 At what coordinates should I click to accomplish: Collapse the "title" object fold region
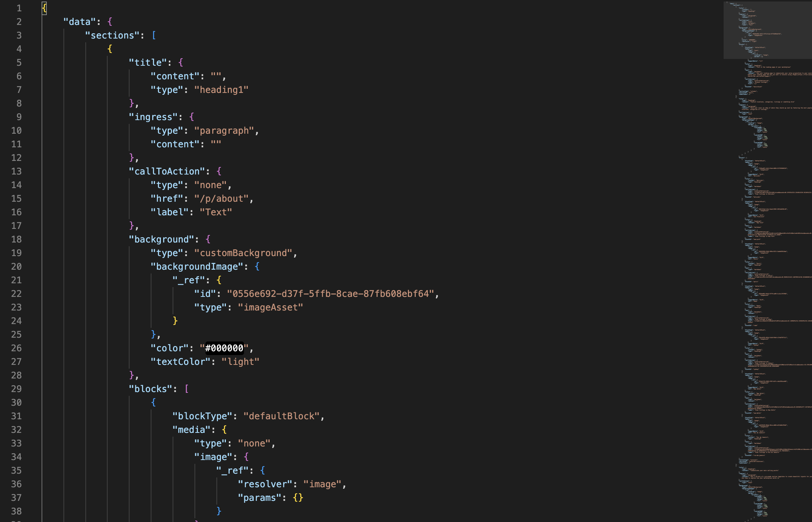coord(32,62)
